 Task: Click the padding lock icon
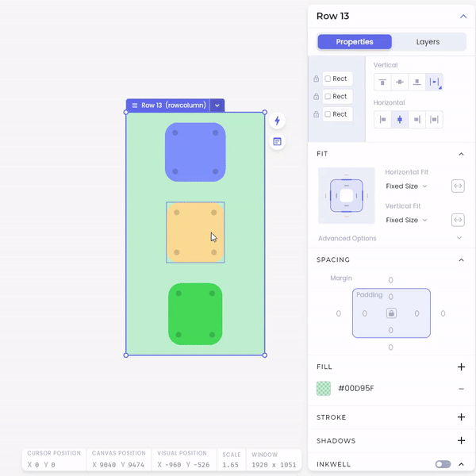point(391,313)
